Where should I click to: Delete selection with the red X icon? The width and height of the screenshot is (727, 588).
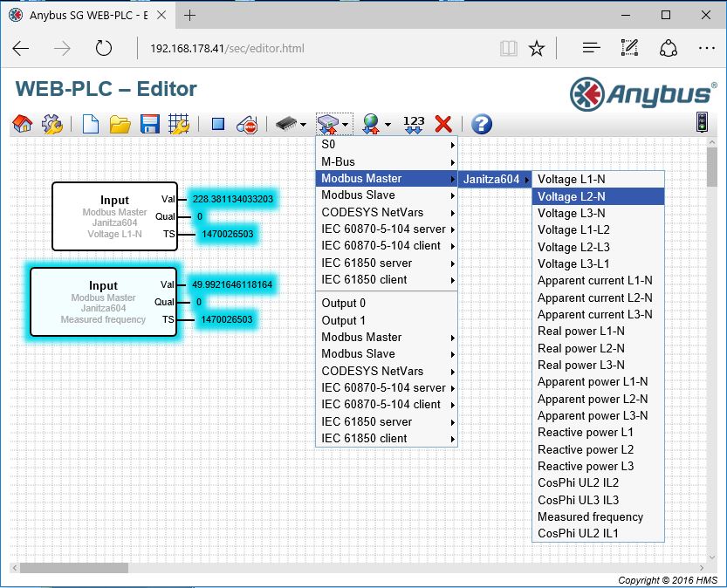click(x=443, y=124)
